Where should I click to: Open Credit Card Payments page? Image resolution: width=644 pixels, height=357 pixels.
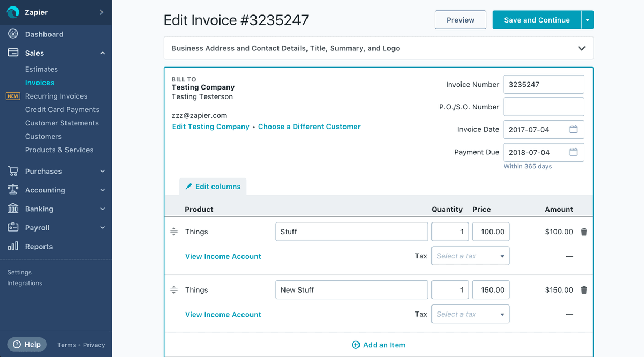(62, 109)
